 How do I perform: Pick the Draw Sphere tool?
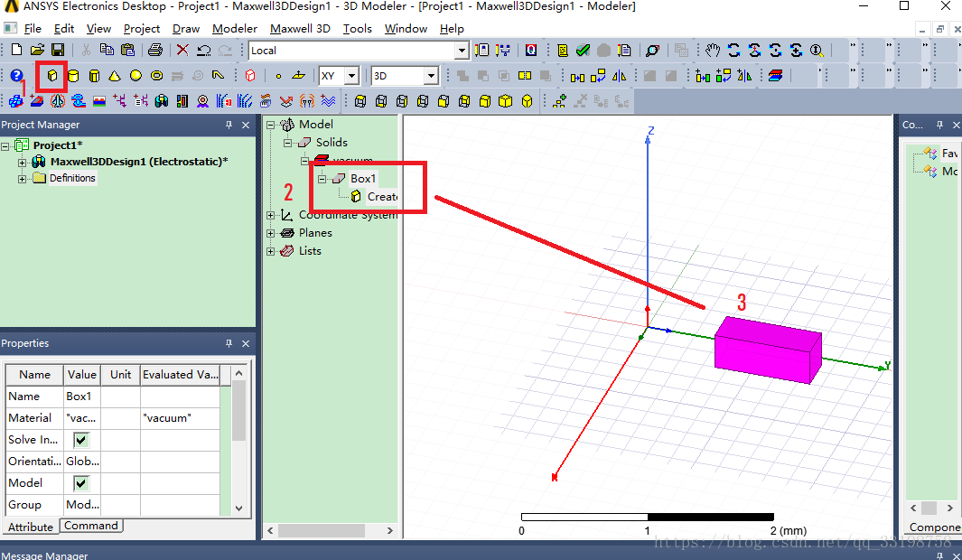(135, 76)
